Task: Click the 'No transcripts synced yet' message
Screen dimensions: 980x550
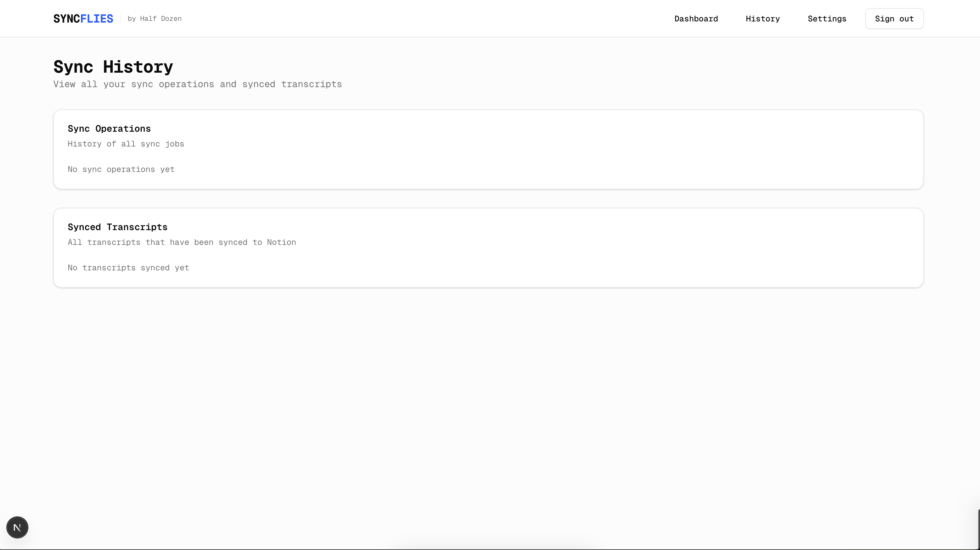Action: 128,268
